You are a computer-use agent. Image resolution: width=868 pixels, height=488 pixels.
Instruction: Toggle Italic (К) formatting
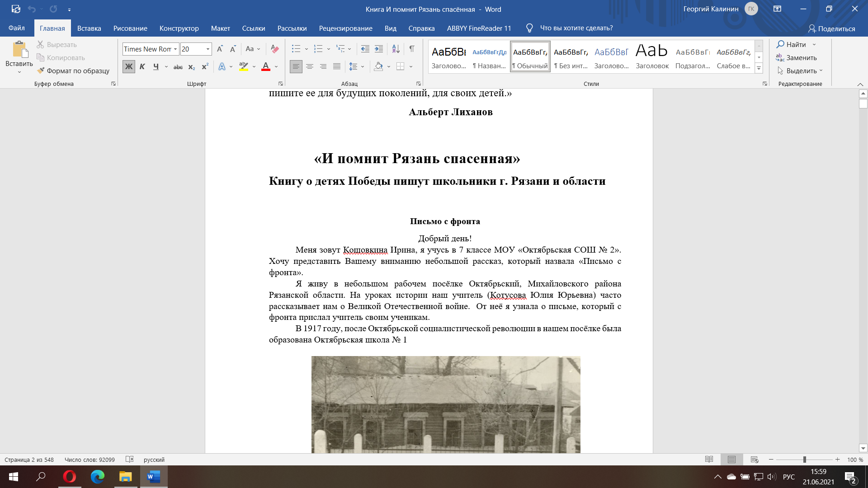pos(142,67)
